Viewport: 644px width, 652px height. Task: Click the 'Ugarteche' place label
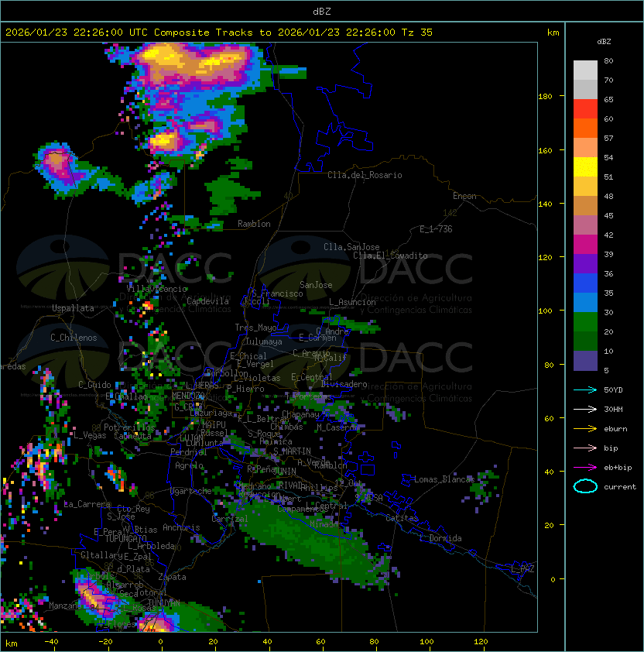point(191,491)
